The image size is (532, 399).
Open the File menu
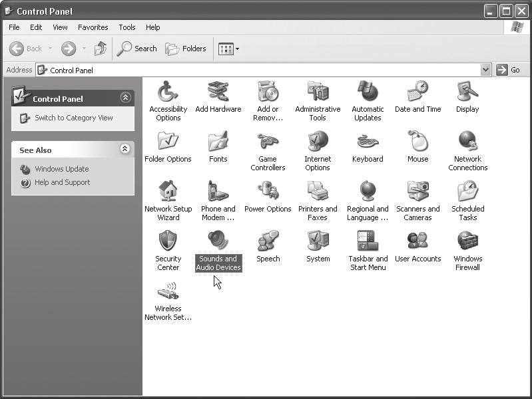click(14, 27)
